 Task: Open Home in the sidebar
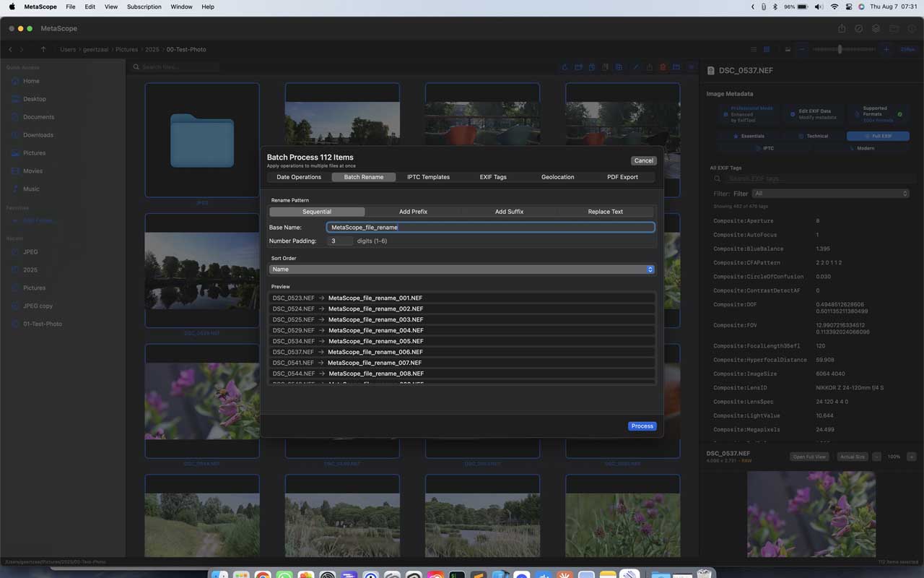[x=31, y=81]
